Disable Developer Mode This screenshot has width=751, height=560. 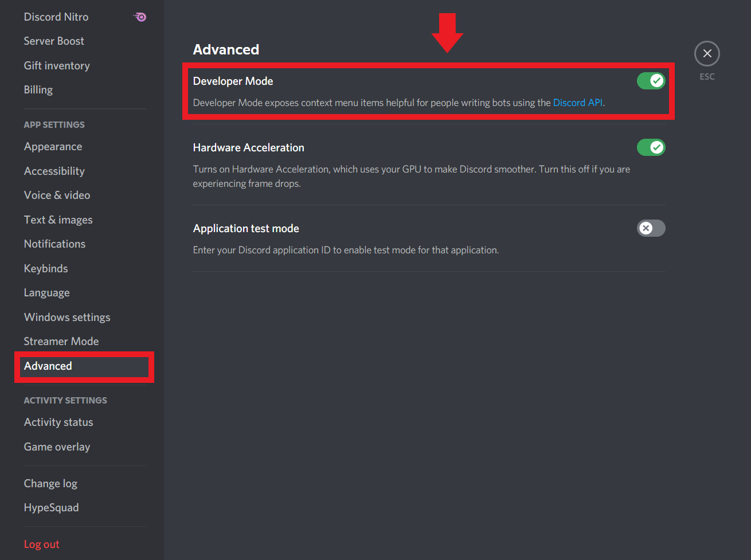coord(651,81)
